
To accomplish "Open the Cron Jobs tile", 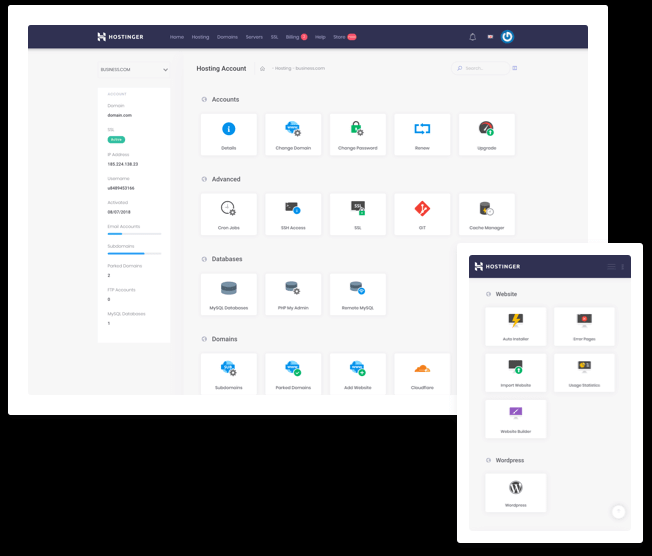I will point(228,214).
